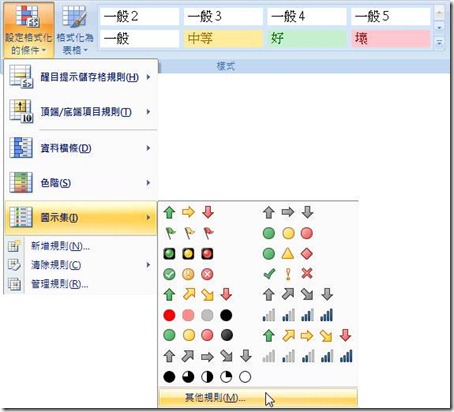
Task: Expand the full cell styles gallery
Action: tap(439, 43)
